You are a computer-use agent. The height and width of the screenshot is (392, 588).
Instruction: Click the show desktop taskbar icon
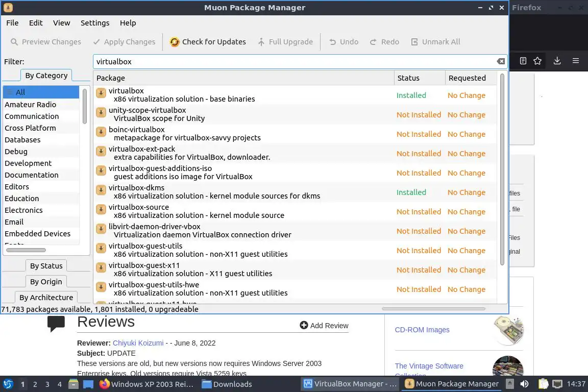click(x=88, y=384)
